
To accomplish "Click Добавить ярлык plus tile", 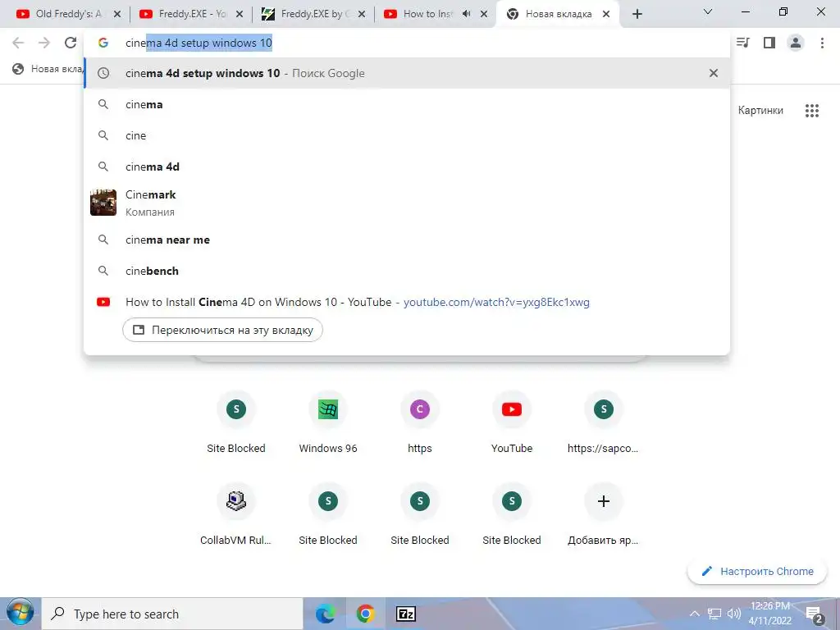I will point(603,514).
